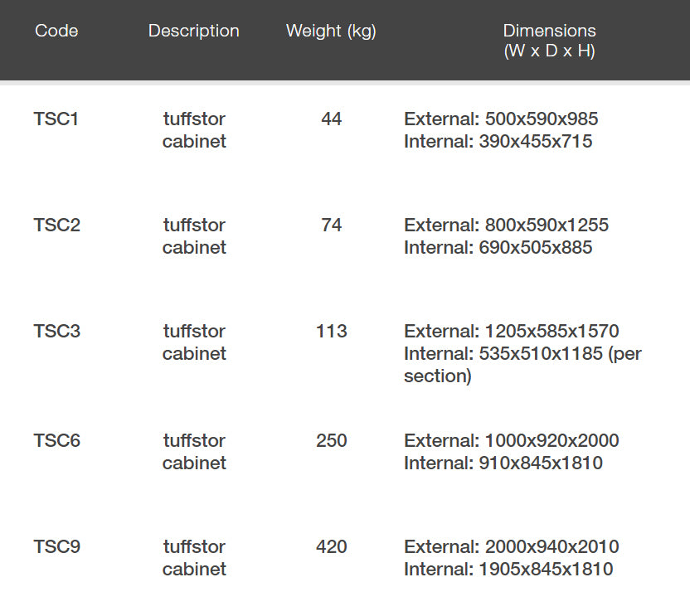Click the weight value 44
This screenshot has height=616, width=690.
331,119
